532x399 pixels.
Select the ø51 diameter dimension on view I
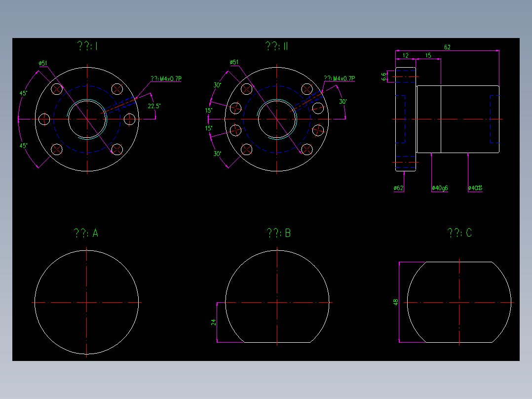(43, 63)
